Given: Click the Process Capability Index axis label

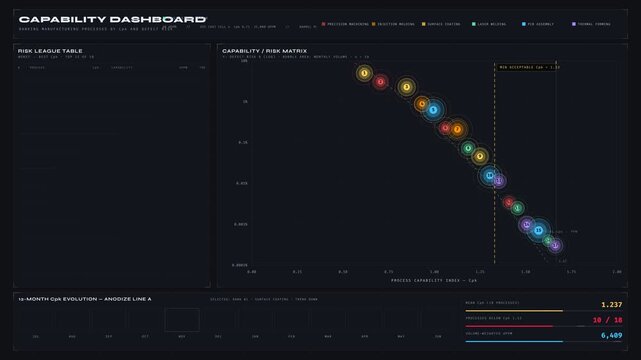Looking at the screenshot, I should [x=434, y=280].
